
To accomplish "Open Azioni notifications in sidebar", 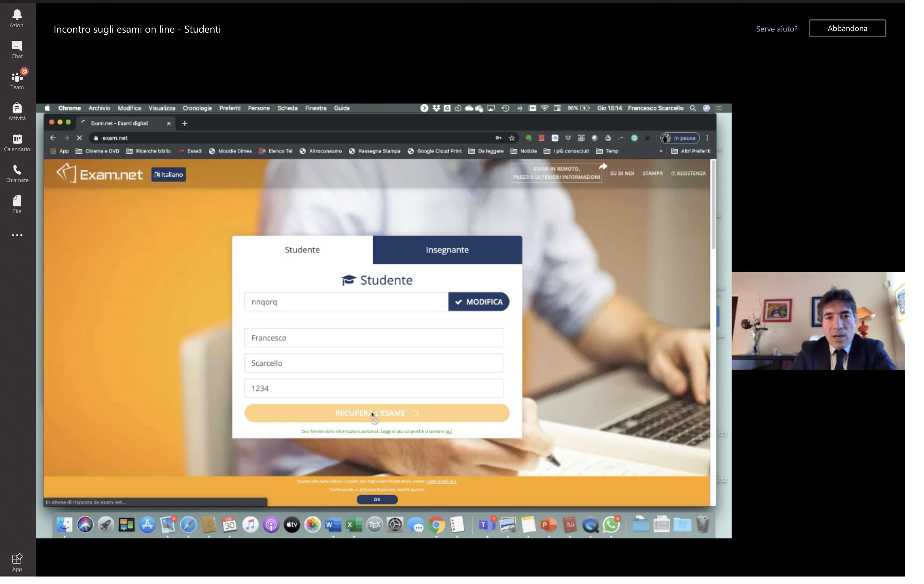I will coord(17,19).
